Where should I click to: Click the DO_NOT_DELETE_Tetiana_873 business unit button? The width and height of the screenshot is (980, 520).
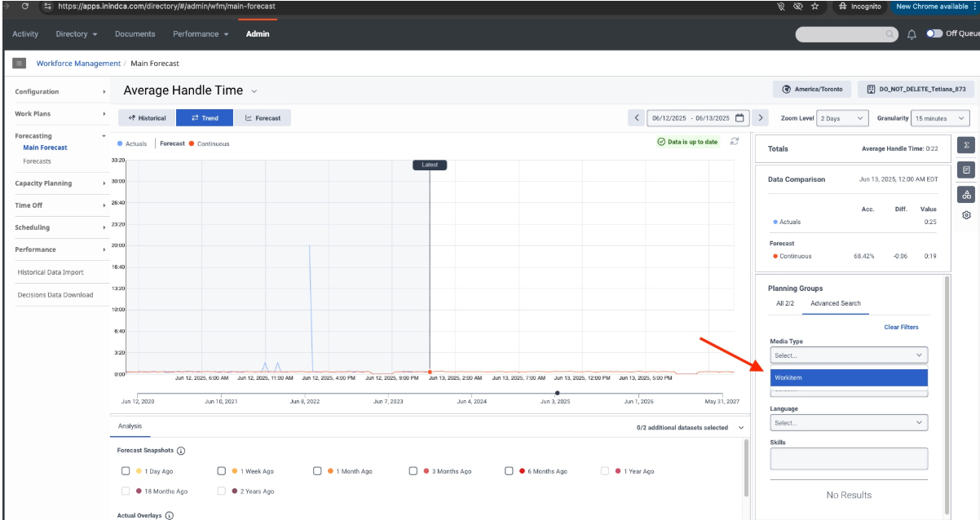[x=916, y=89]
